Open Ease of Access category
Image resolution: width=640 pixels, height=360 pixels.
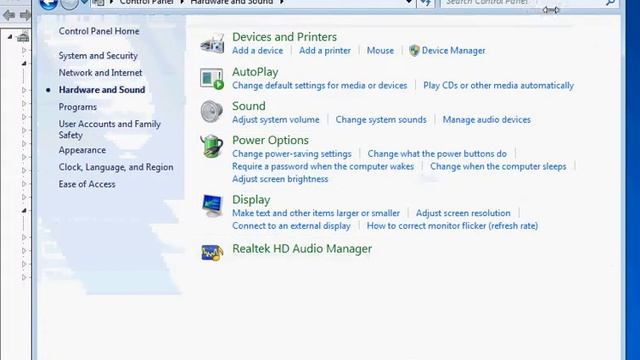click(x=87, y=184)
